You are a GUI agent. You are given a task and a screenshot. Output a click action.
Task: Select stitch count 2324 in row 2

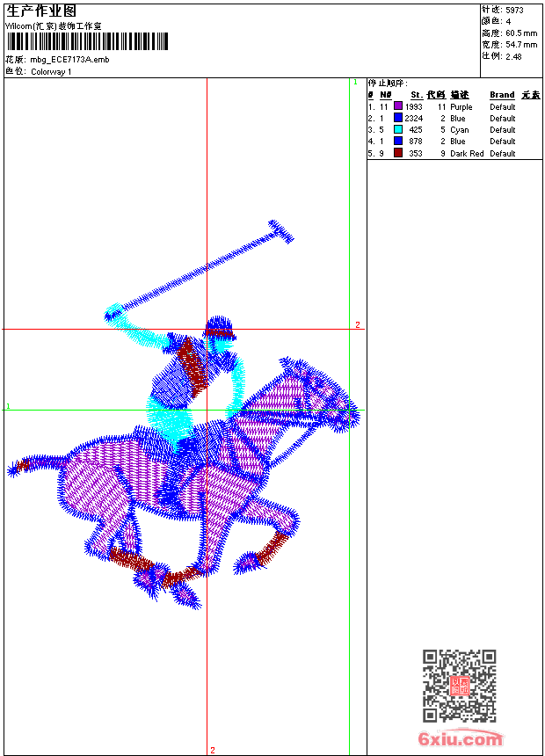[x=414, y=118]
